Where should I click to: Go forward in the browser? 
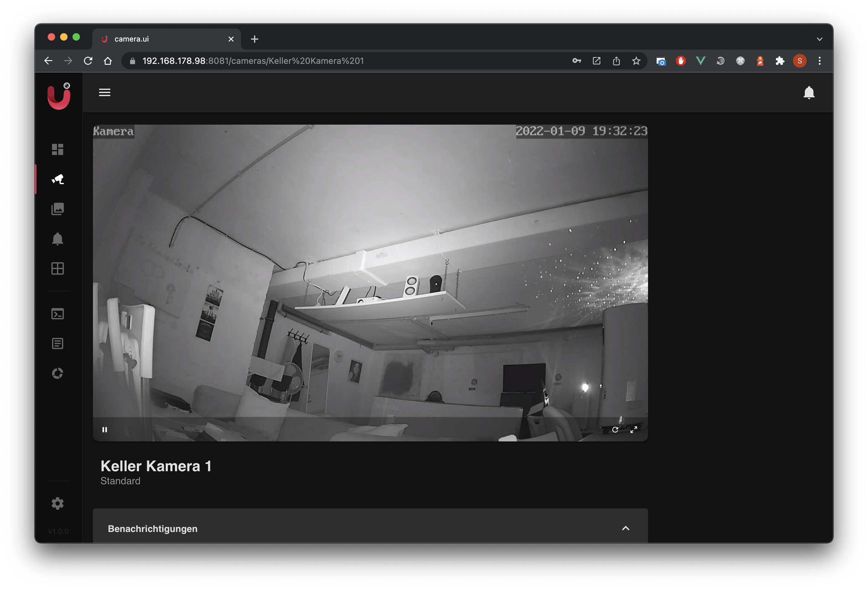pyautogui.click(x=68, y=61)
